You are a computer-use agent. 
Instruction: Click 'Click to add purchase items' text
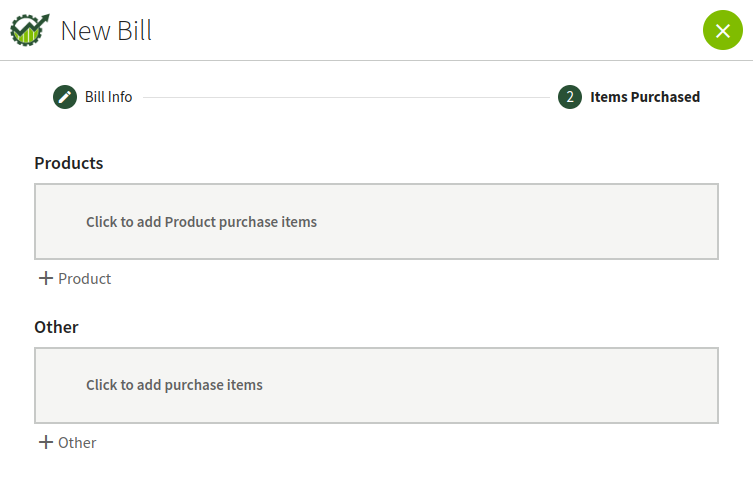point(174,385)
